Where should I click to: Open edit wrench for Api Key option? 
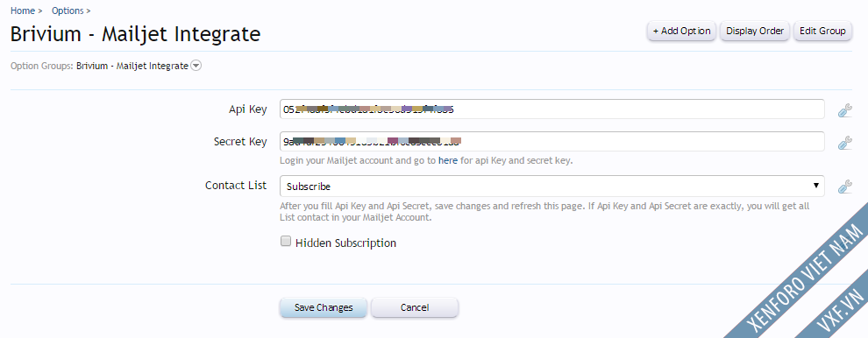pyautogui.click(x=844, y=110)
